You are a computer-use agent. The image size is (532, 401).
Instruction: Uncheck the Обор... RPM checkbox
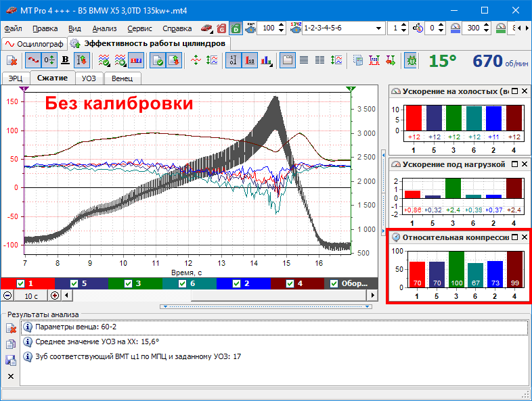click(x=334, y=283)
